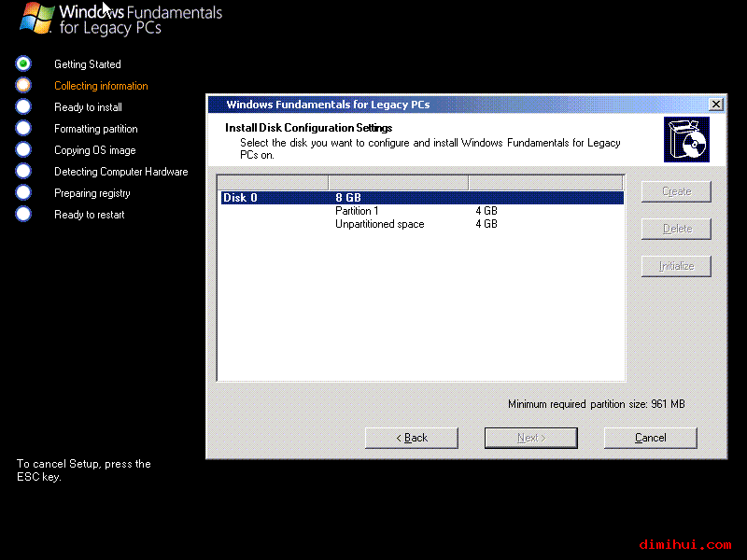Click the 'Minimum required partition size: 961 MB' text
Image resolution: width=747 pixels, height=560 pixels.
pos(597,404)
